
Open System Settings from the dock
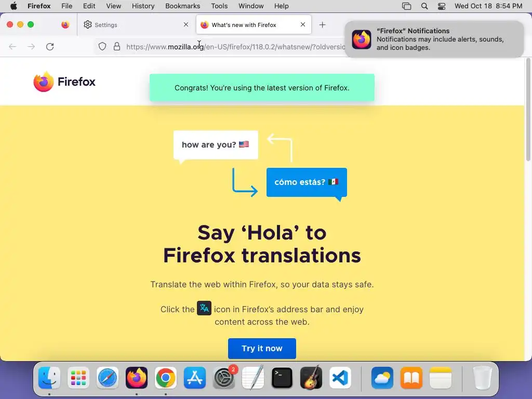click(224, 378)
